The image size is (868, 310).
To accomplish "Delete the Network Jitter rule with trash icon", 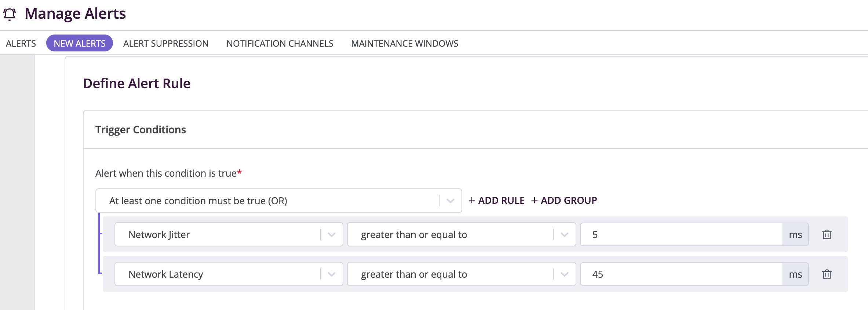I will click(x=827, y=234).
